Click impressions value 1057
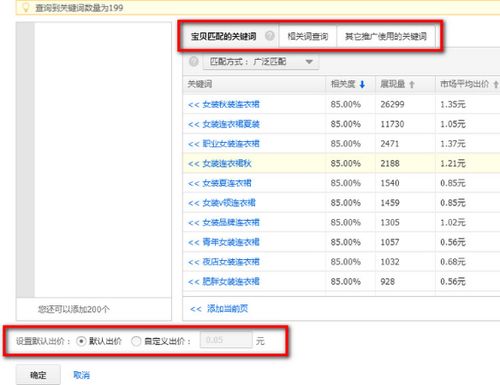The image size is (500, 385). (x=390, y=242)
